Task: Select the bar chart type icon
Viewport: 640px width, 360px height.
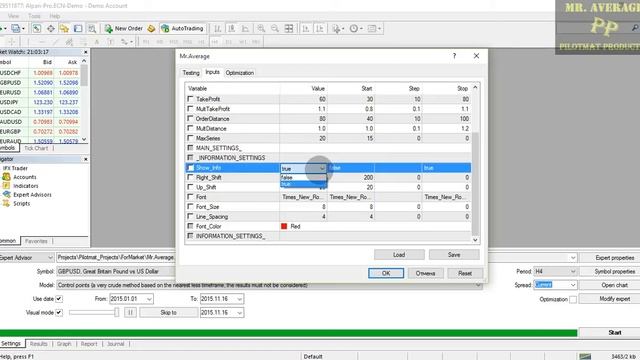Action: [x=218, y=29]
